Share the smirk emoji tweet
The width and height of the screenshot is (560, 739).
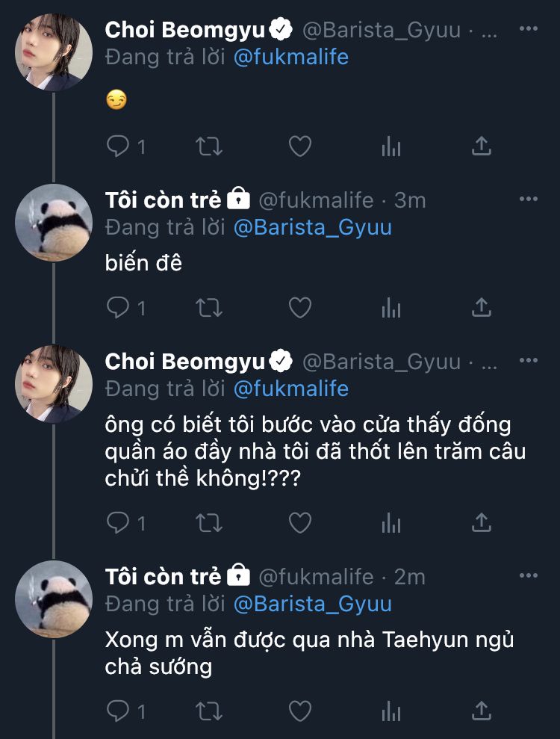[x=482, y=146]
